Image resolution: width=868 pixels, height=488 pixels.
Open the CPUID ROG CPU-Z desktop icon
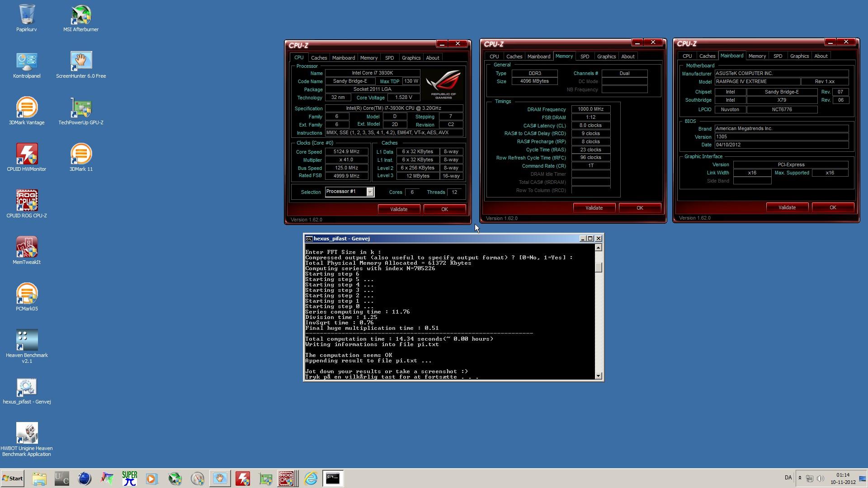[27, 205]
